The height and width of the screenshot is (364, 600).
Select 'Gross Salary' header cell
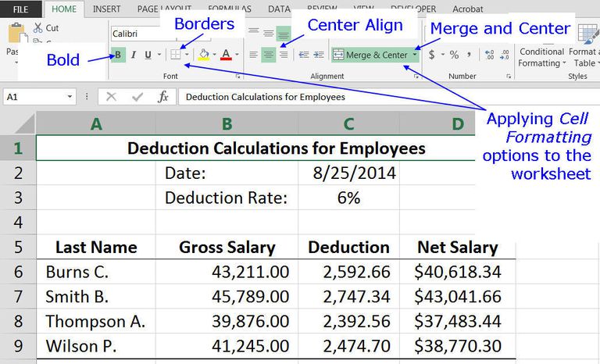pyautogui.click(x=227, y=247)
